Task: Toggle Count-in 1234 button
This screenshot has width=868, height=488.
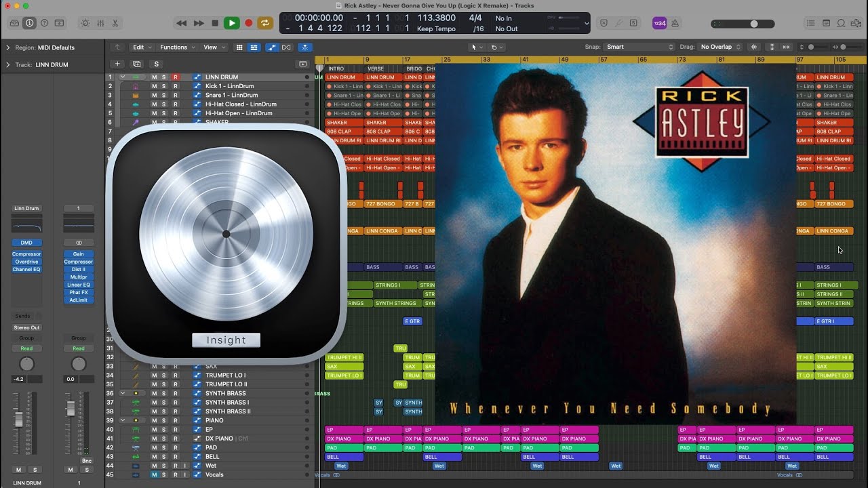Action: click(x=659, y=23)
